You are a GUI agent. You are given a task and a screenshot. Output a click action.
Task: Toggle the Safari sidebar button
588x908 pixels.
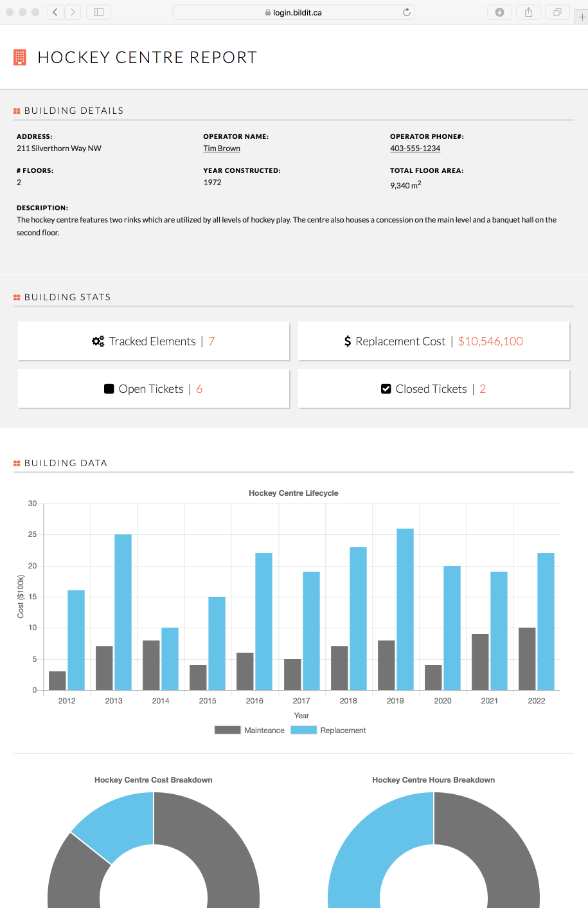(x=98, y=12)
